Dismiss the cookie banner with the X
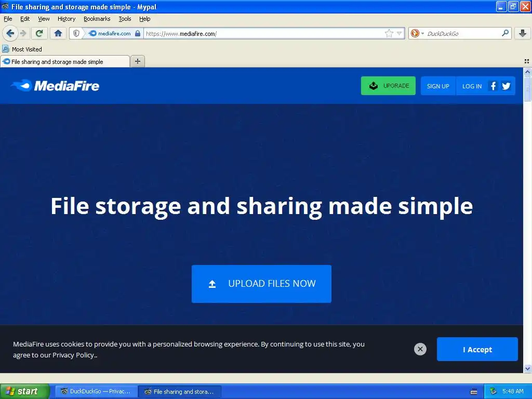 click(x=420, y=349)
